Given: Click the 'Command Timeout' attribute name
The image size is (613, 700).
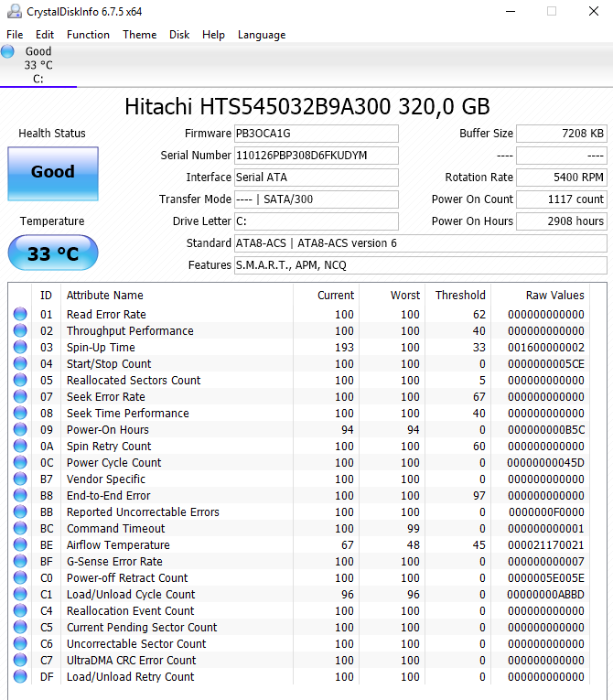Looking at the screenshot, I should [x=115, y=529].
